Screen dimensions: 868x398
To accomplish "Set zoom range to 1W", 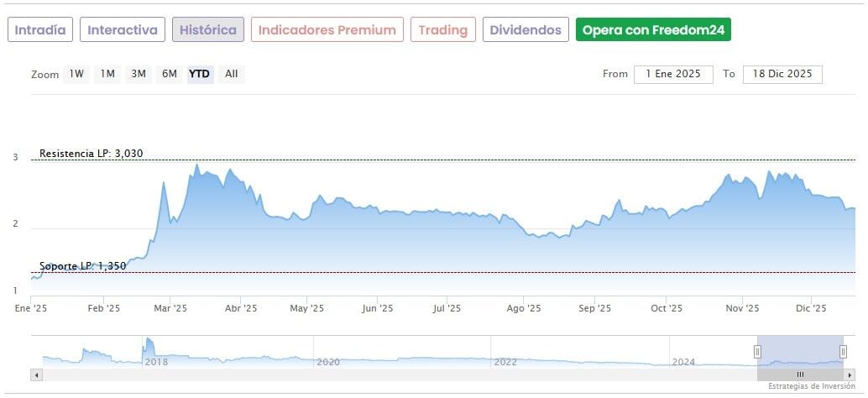I will tap(76, 74).
